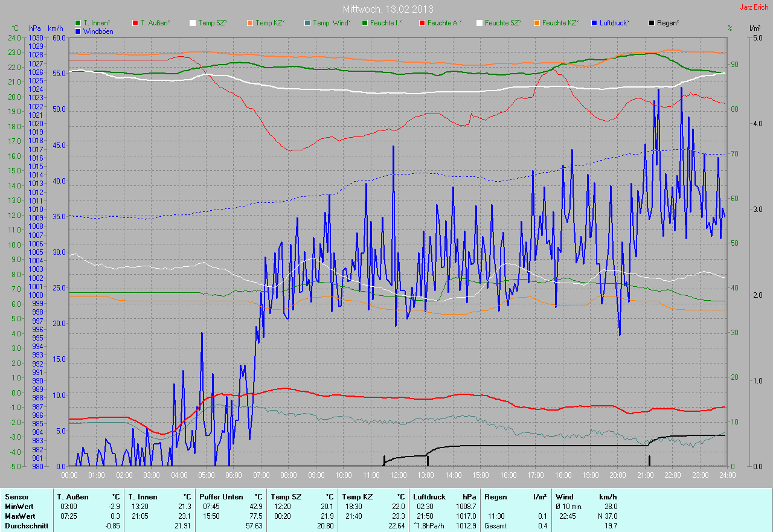The width and height of the screenshot is (773, 532).
Task: Click the Temp SZ min time 12:20
Action: click(281, 506)
